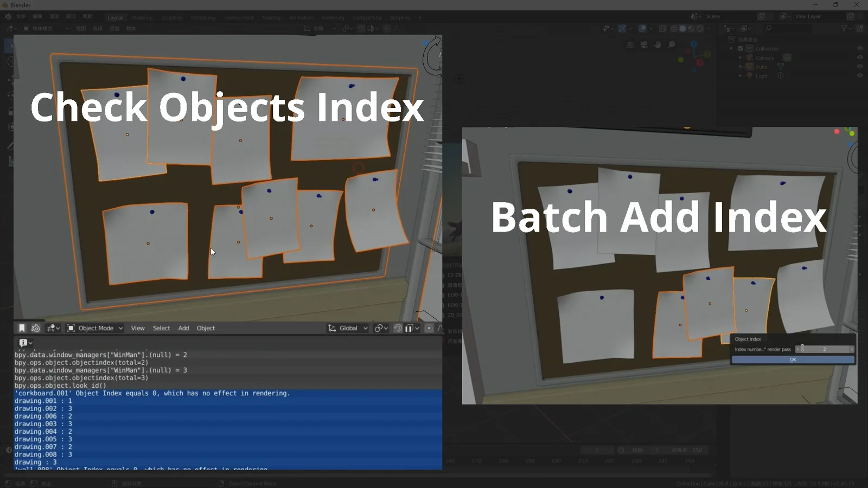The image size is (868, 488).
Task: Click the orthographic grid gizmo in the viewport
Action: click(x=630, y=44)
